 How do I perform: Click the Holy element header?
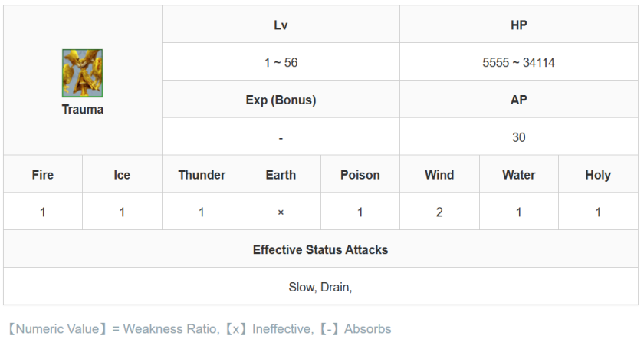[598, 175]
